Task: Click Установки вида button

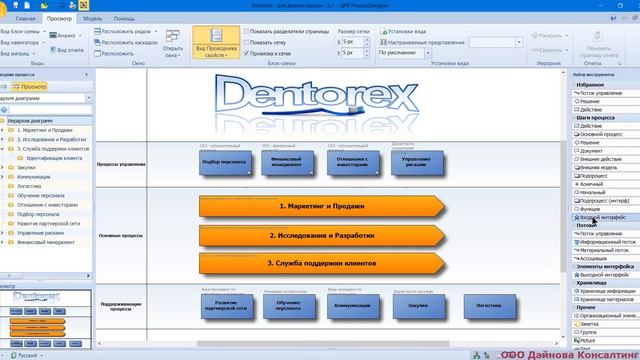Action: click(x=404, y=31)
